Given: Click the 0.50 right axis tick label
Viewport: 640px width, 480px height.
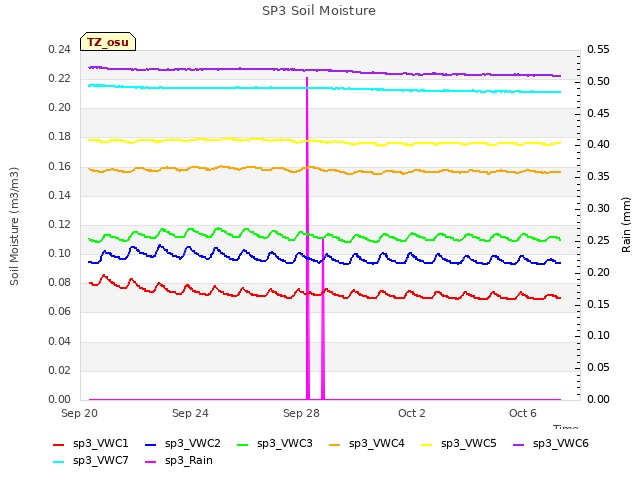Looking at the screenshot, I should point(598,81).
